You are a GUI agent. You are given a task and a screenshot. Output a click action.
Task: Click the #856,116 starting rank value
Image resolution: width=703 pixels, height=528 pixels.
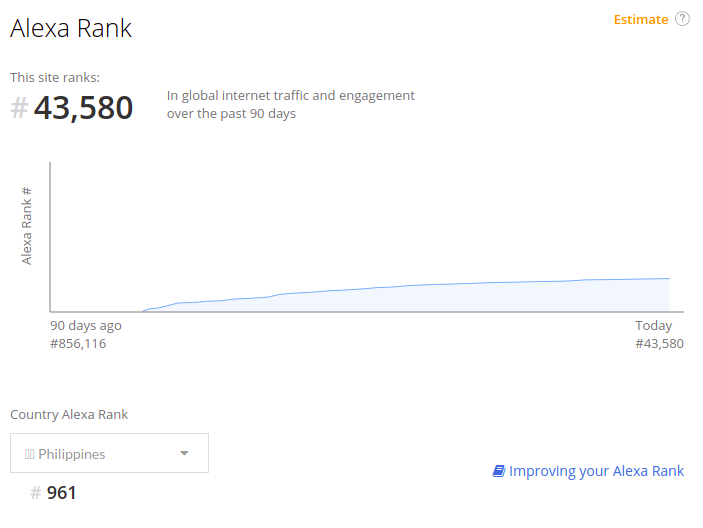[x=78, y=344]
